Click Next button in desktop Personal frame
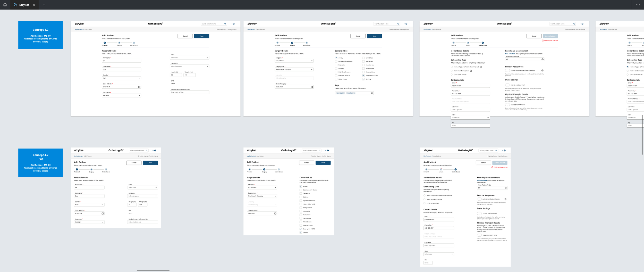The width and height of the screenshot is (644, 272). tap(201, 36)
